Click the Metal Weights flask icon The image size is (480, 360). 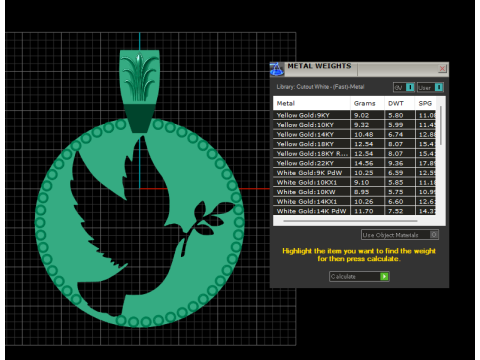tap(276, 69)
